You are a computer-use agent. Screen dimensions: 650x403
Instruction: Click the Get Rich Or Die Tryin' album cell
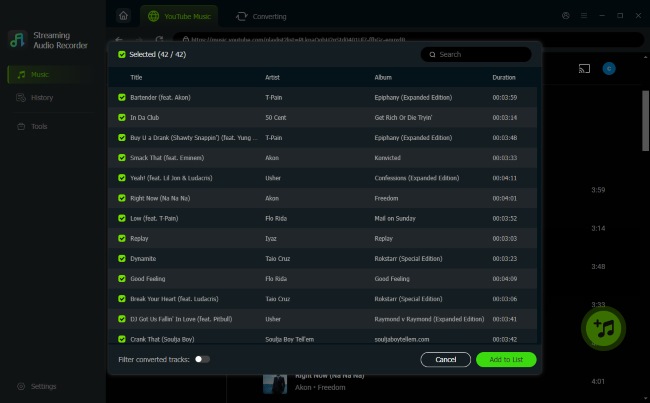pyautogui.click(x=403, y=118)
